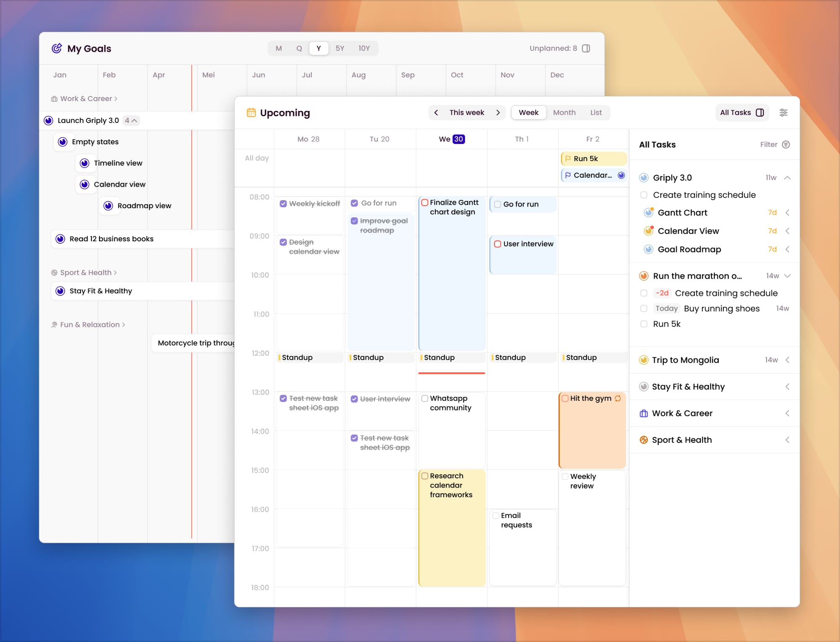Collapse the Griply 3.0 task group
The height and width of the screenshot is (642, 840).
[787, 177]
